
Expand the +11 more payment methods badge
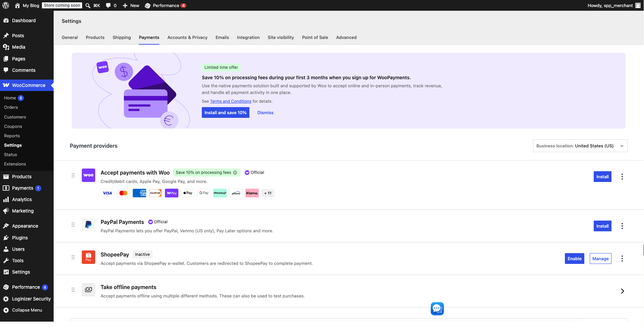click(268, 193)
